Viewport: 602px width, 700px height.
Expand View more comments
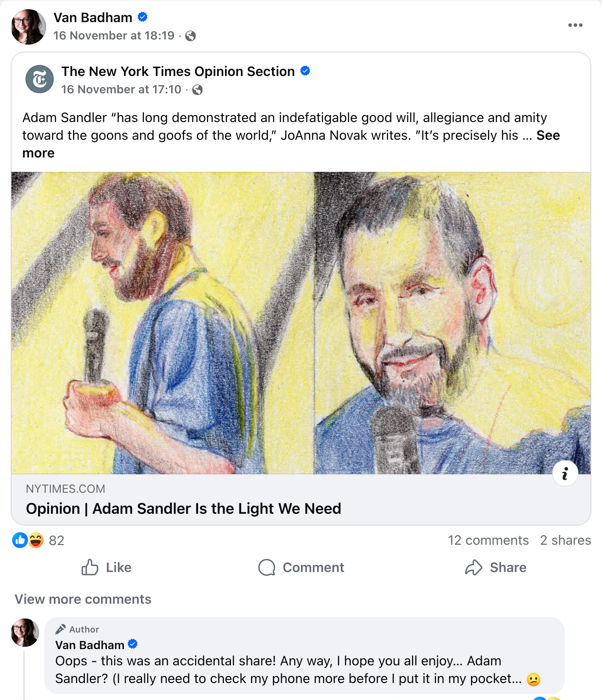tap(83, 599)
